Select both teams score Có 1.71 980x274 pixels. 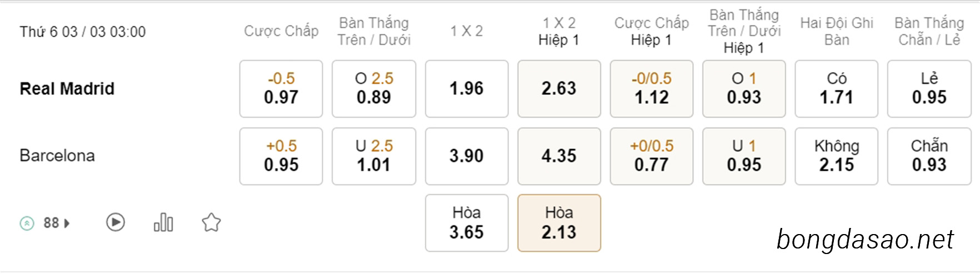click(x=837, y=89)
